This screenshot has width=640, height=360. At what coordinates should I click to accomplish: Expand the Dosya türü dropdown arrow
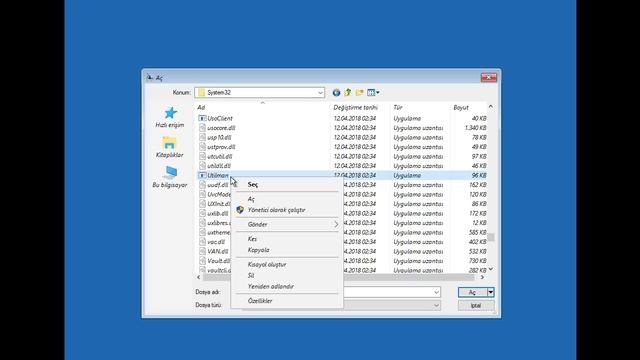click(436, 305)
